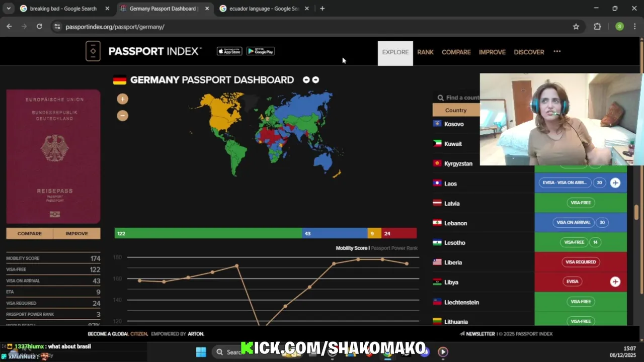
Task: Open the three-dots more menu
Action: pyautogui.click(x=557, y=52)
